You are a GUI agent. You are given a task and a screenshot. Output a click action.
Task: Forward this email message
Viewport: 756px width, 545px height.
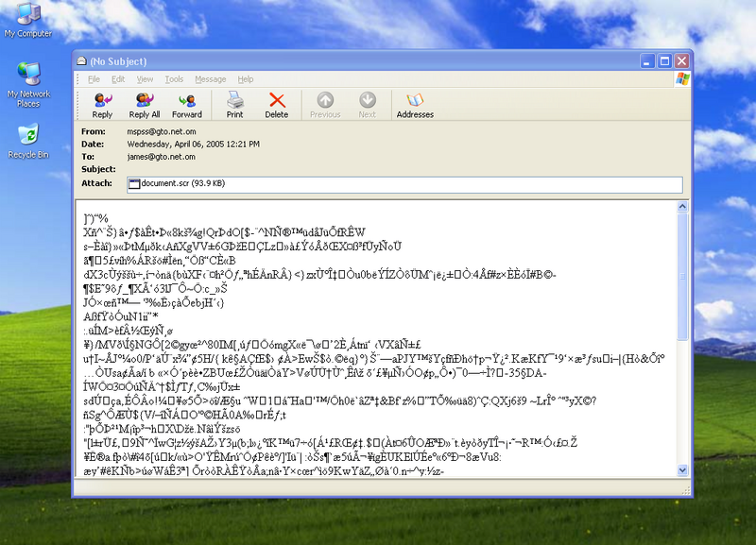(x=187, y=105)
